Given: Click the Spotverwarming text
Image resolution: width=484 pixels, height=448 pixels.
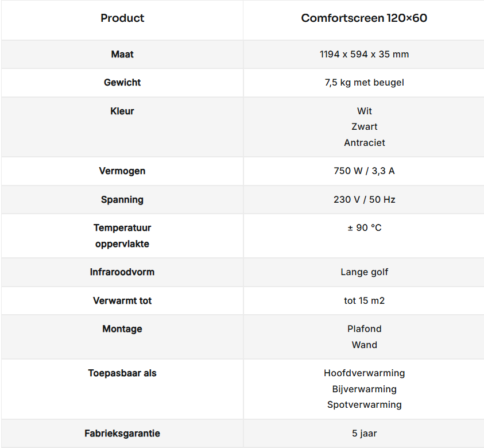Looking at the screenshot, I should click(x=365, y=405).
